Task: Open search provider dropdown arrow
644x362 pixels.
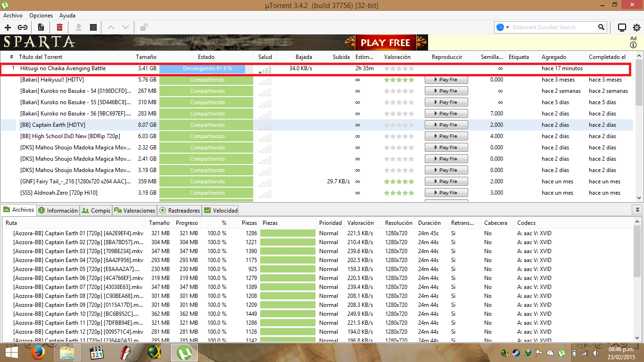Action: 508,27
